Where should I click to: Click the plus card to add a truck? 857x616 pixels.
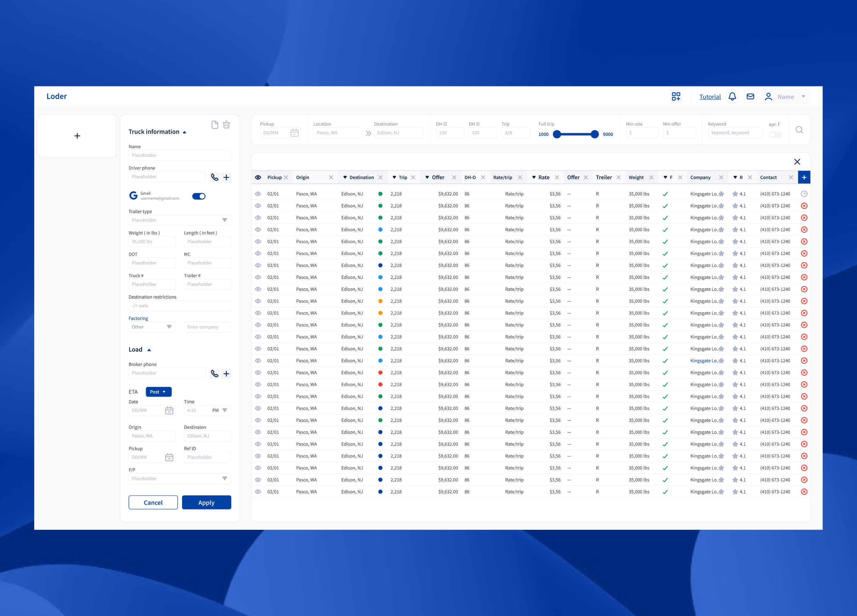77,136
